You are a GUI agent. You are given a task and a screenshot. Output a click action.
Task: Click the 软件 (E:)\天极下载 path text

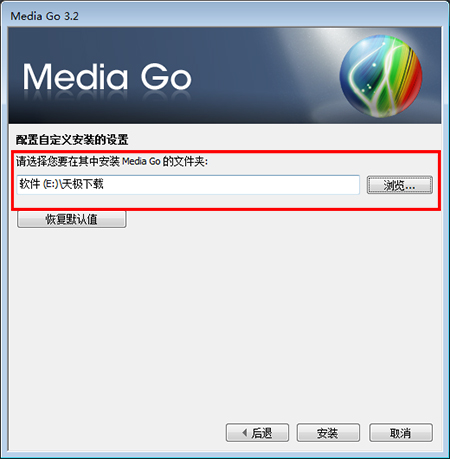point(61,184)
